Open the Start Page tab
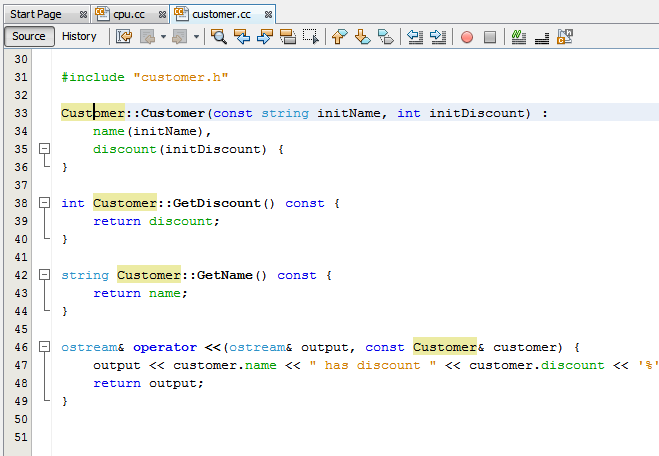Screen dimensions: 659x456 click(36, 13)
